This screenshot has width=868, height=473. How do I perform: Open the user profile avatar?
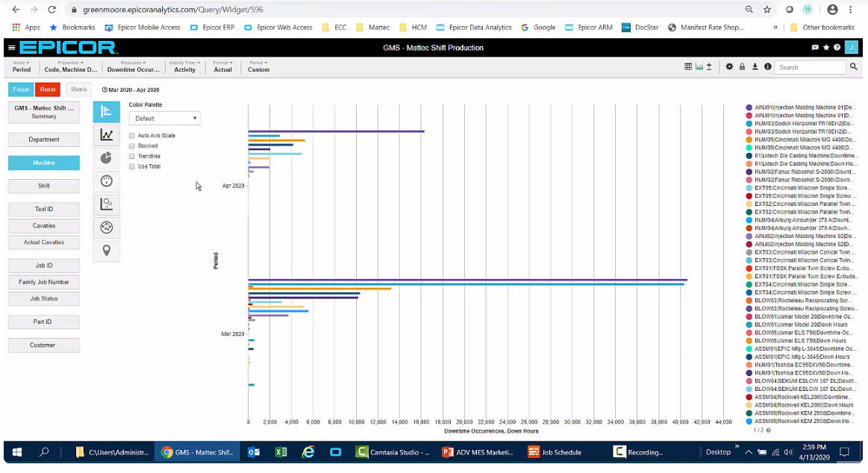point(852,47)
